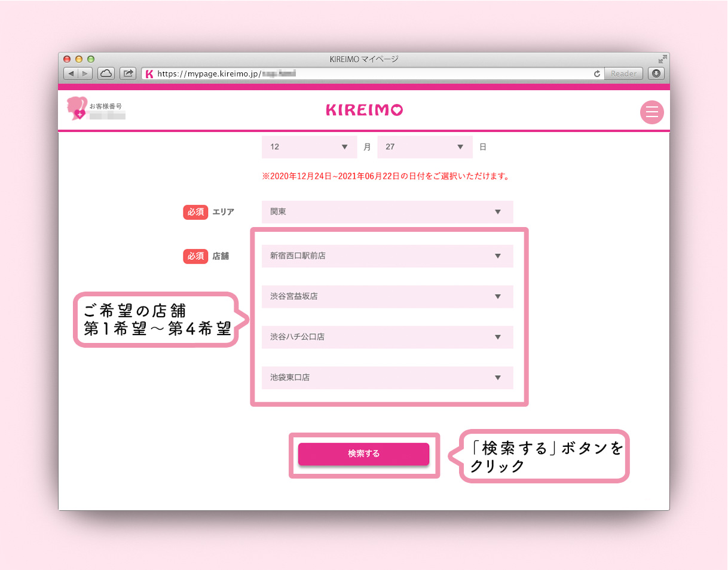This screenshot has width=728, height=570.
Task: Click the red date range notice text
Action: [386, 177]
